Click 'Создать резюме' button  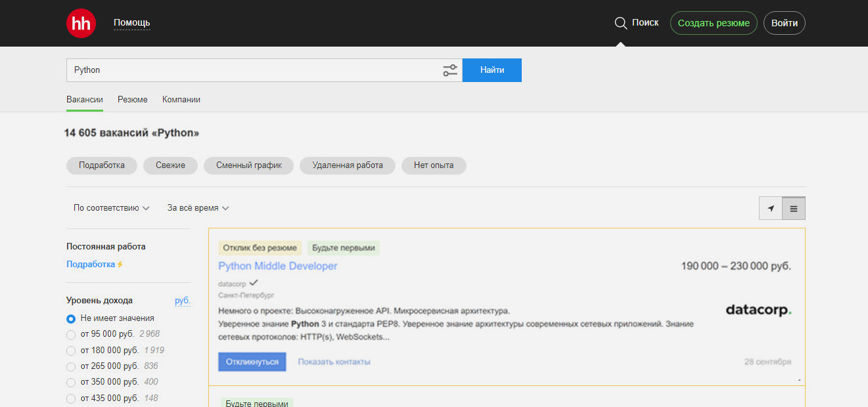pos(714,23)
